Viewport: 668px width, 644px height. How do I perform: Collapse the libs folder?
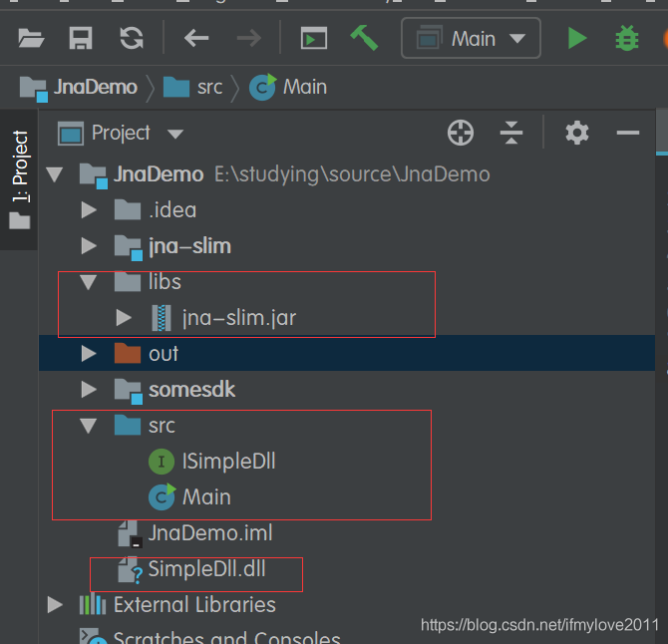coord(89,282)
